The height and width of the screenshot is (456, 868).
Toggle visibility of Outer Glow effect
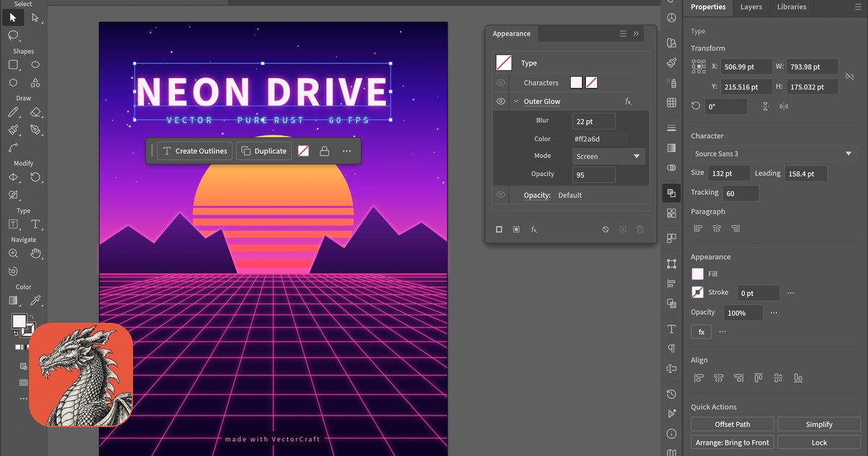click(501, 101)
